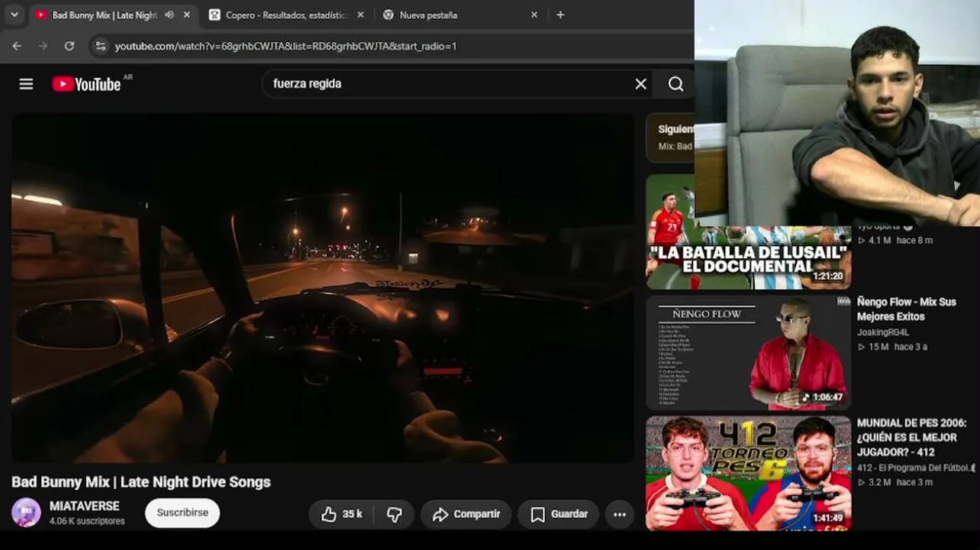Share the video with Compartir

click(466, 514)
